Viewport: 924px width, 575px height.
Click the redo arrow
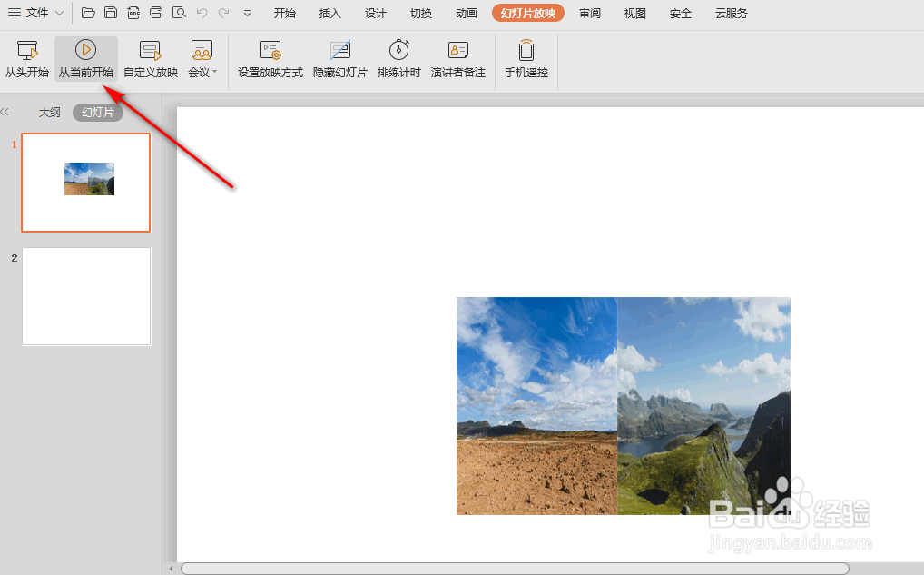pyautogui.click(x=224, y=13)
